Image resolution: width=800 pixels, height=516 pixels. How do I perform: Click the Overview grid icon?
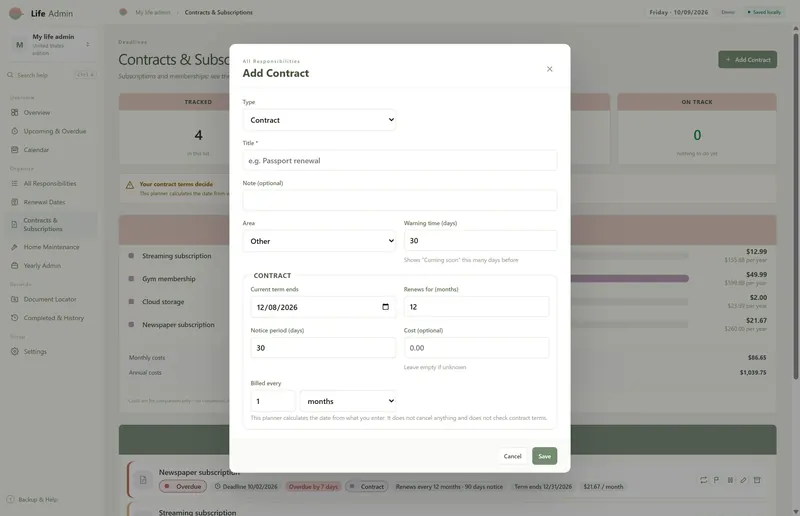pos(14,112)
